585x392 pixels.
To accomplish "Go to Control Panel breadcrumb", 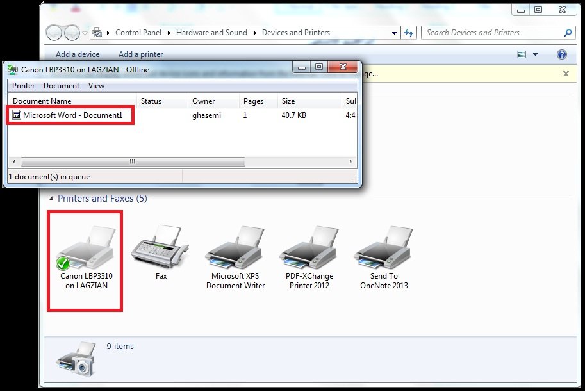I will click(138, 33).
